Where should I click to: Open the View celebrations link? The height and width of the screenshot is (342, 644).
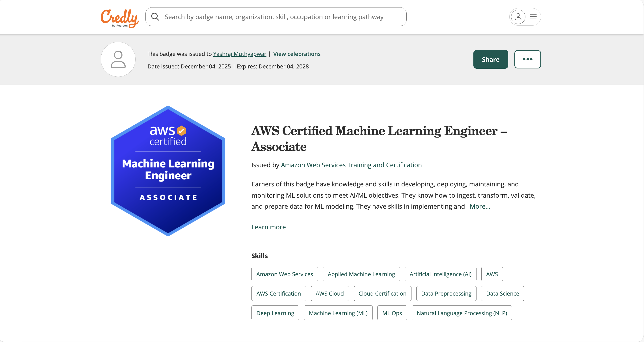[x=296, y=54]
